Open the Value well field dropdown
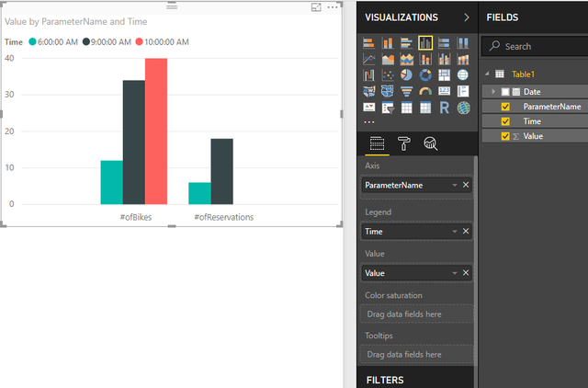The width and height of the screenshot is (588, 388). [x=455, y=273]
